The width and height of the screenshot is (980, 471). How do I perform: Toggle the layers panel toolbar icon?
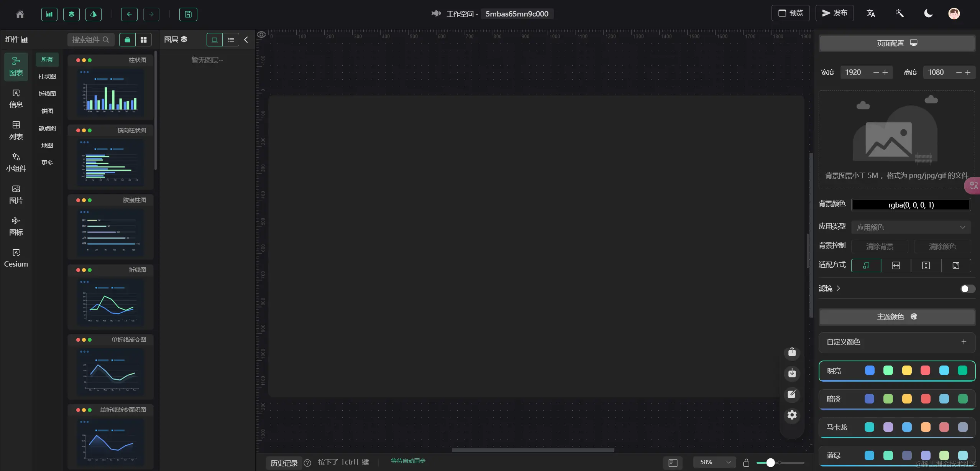(x=71, y=14)
